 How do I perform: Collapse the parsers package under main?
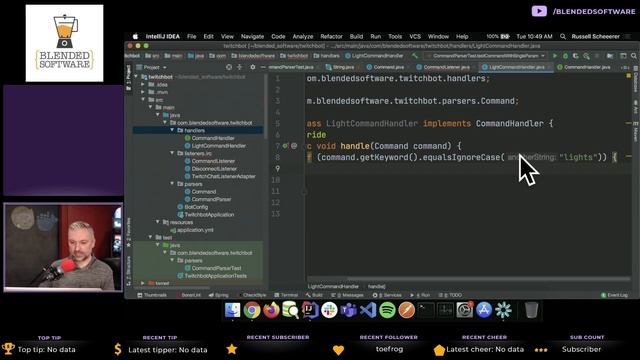pos(172,184)
